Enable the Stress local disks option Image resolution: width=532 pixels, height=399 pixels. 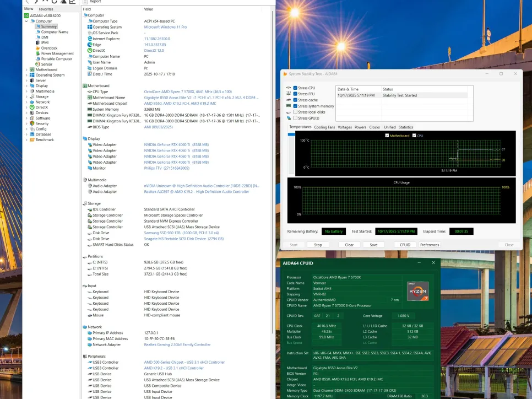(296, 112)
